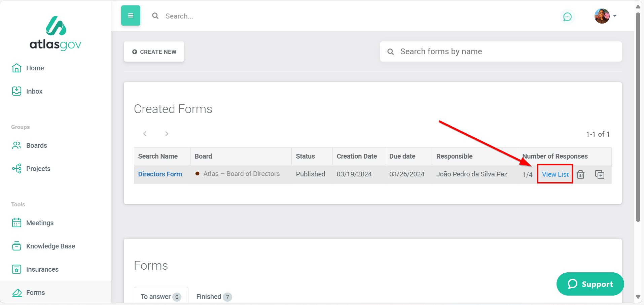Go to previous page of created forms

145,134
